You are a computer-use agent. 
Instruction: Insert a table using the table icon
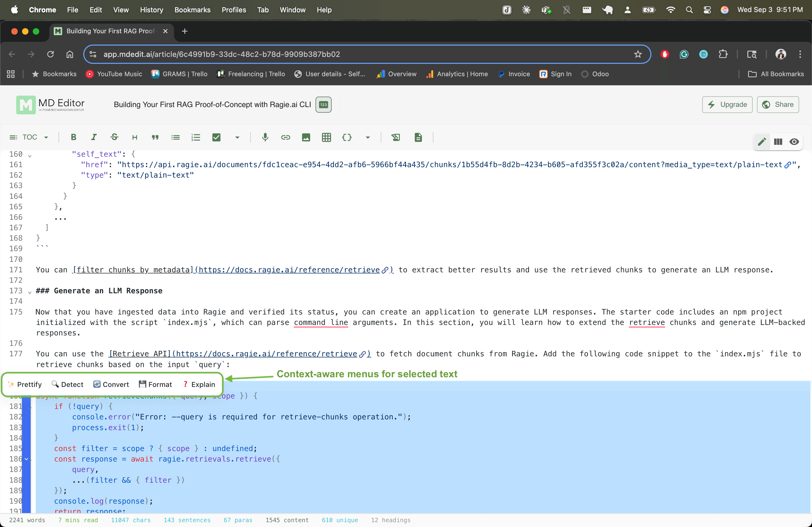326,137
